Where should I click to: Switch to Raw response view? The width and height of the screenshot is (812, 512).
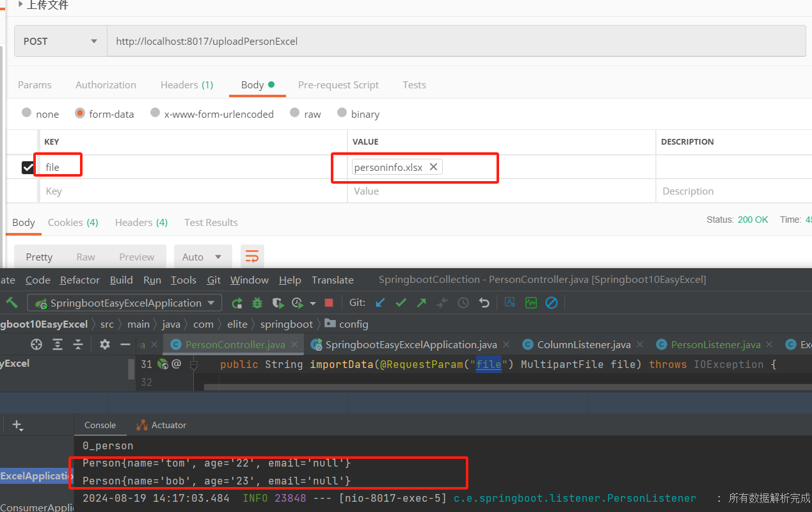tap(86, 257)
